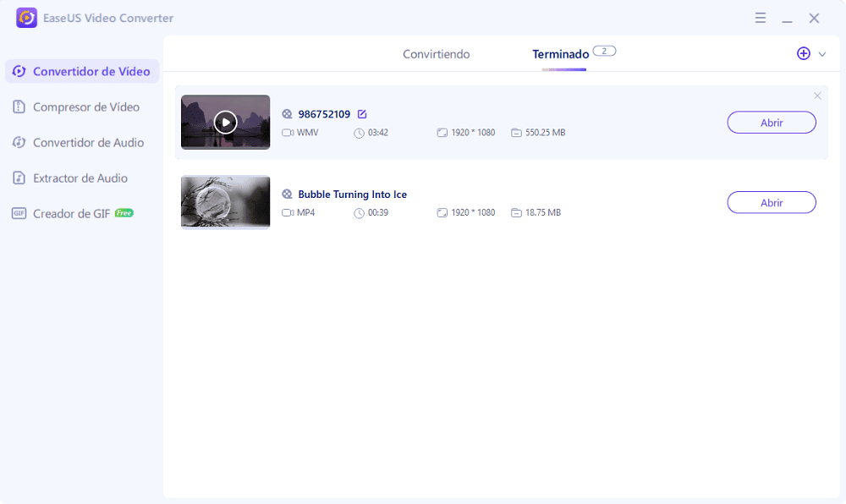The image size is (846, 504).
Task: Click 1920 * 1080 in the 986752109 row
Action: tap(473, 133)
